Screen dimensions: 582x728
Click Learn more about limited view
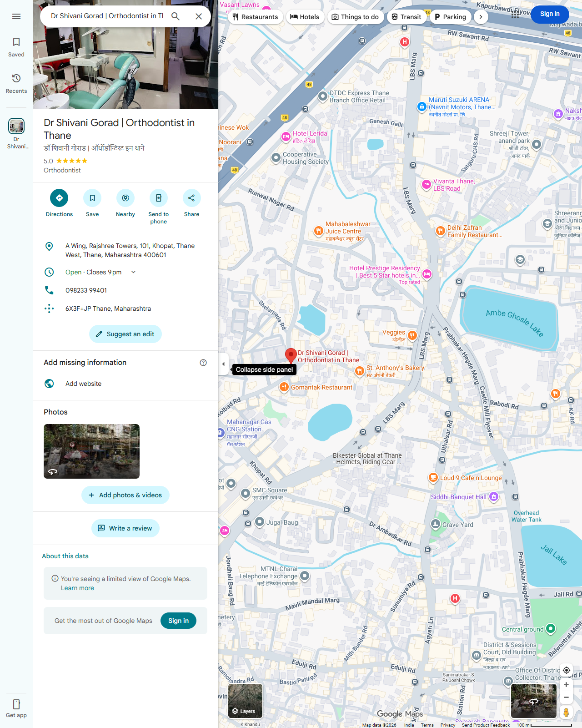pyautogui.click(x=77, y=588)
